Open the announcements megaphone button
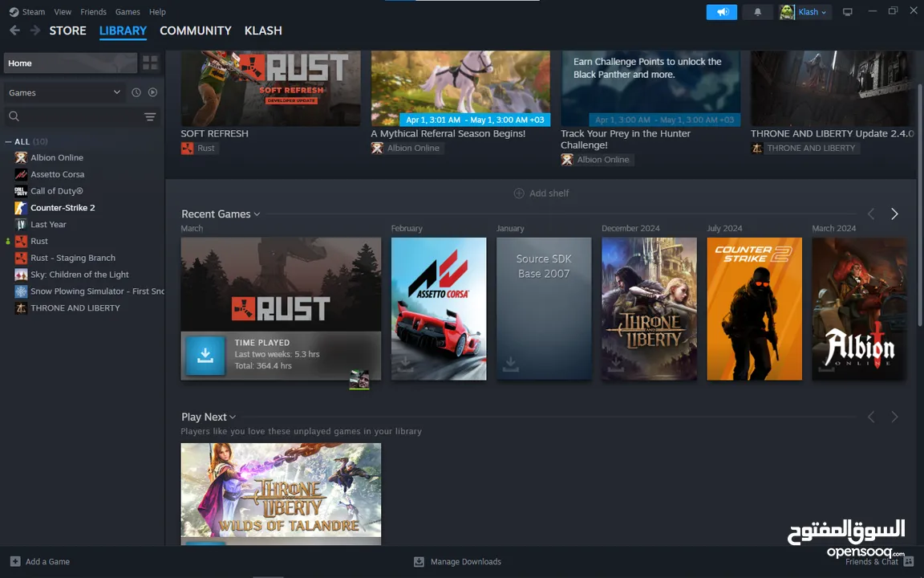The height and width of the screenshot is (578, 924). click(x=722, y=12)
